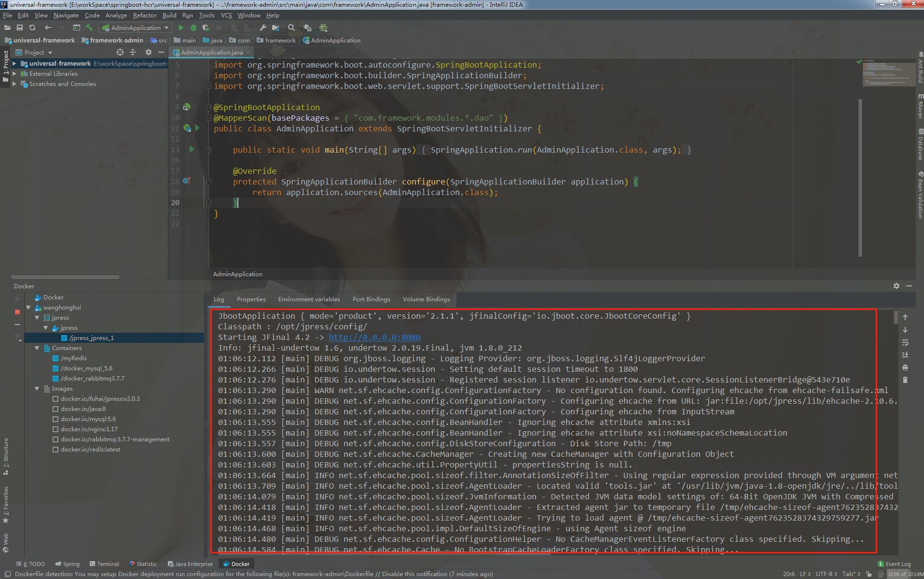Run with coverage using the shield icon
Viewport: 924px width, 579px height.
[206, 28]
